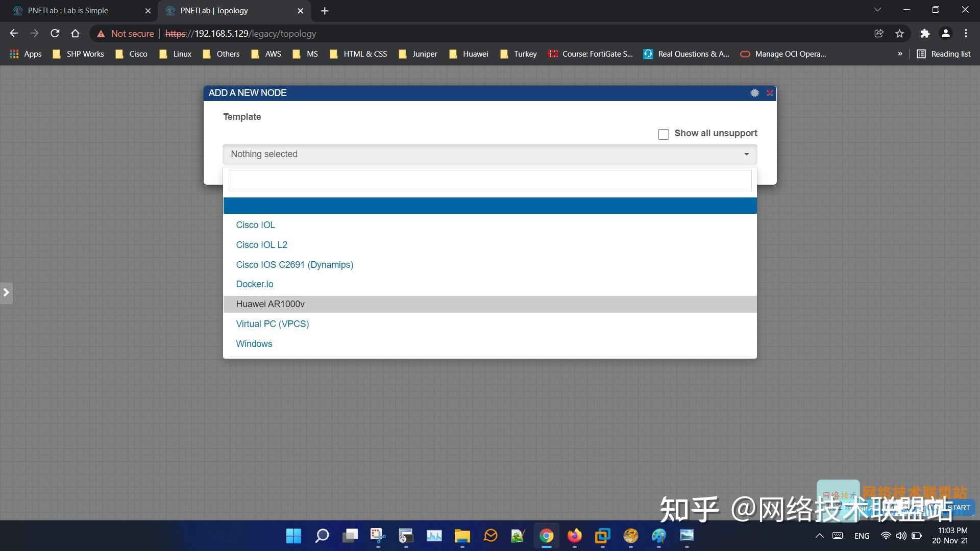Choose Virtual PC (VPCS) template
The width and height of the screenshot is (980, 551).
tap(272, 324)
